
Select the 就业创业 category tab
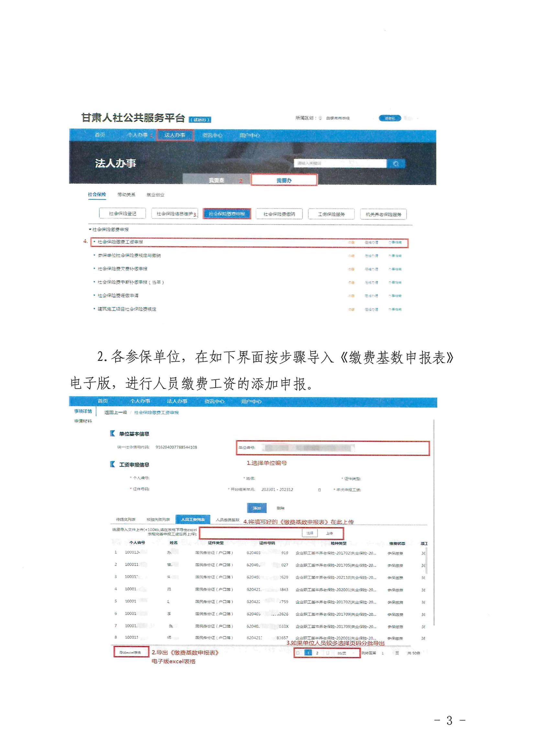tap(155, 195)
